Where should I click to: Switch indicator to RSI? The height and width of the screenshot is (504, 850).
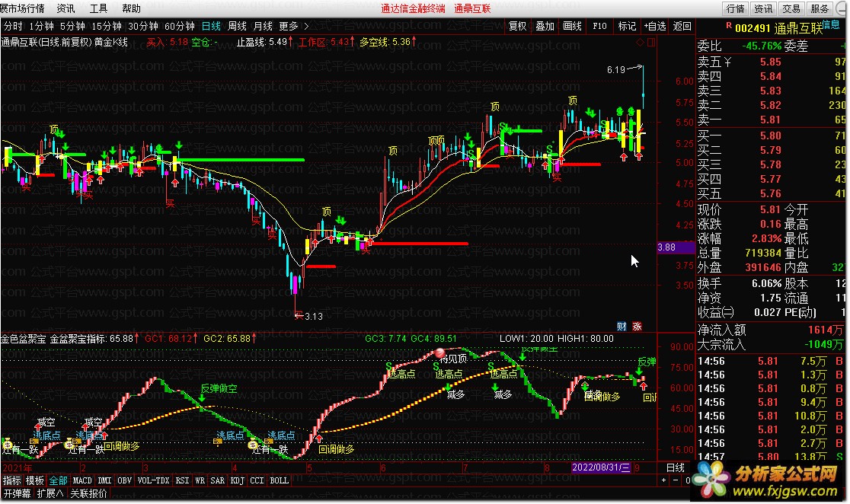(x=182, y=480)
